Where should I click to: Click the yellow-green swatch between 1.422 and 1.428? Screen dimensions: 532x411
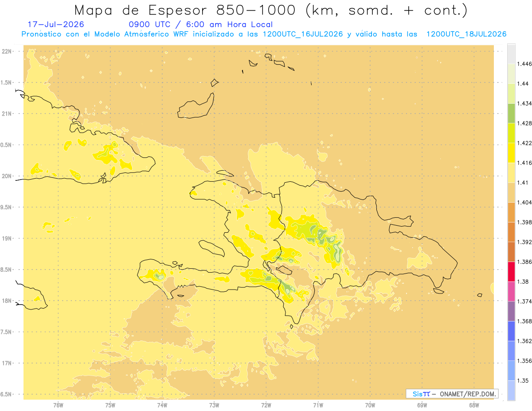coord(511,133)
